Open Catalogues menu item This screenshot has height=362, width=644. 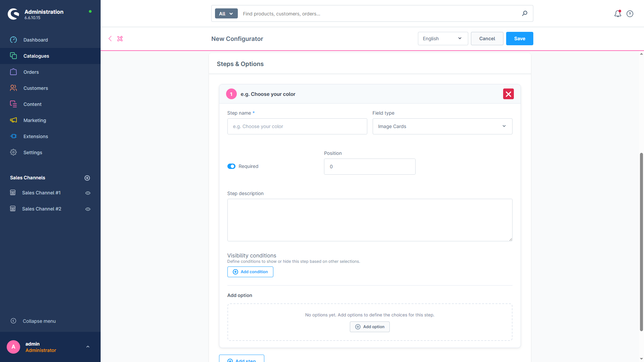[x=50, y=56]
